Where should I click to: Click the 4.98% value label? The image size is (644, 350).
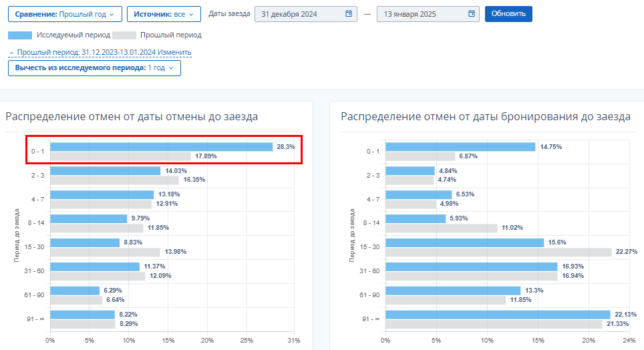coord(450,203)
